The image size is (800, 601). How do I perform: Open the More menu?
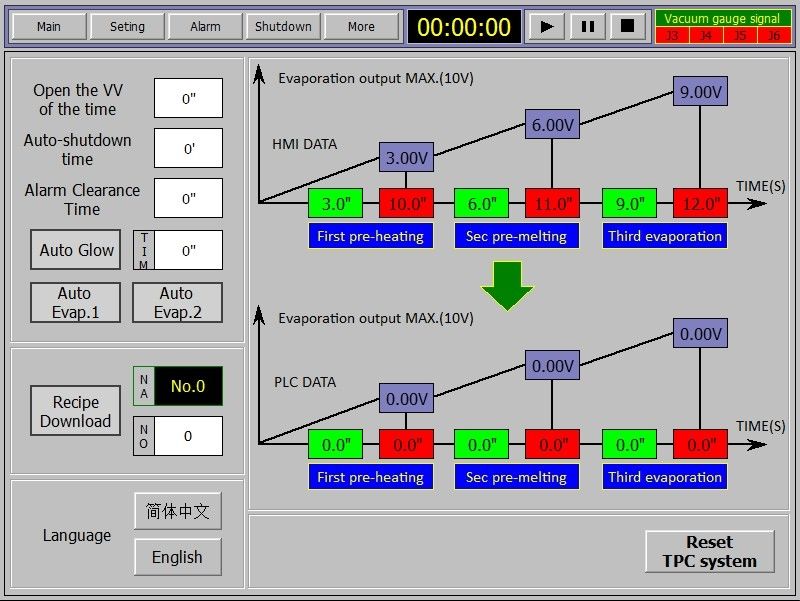(x=361, y=27)
